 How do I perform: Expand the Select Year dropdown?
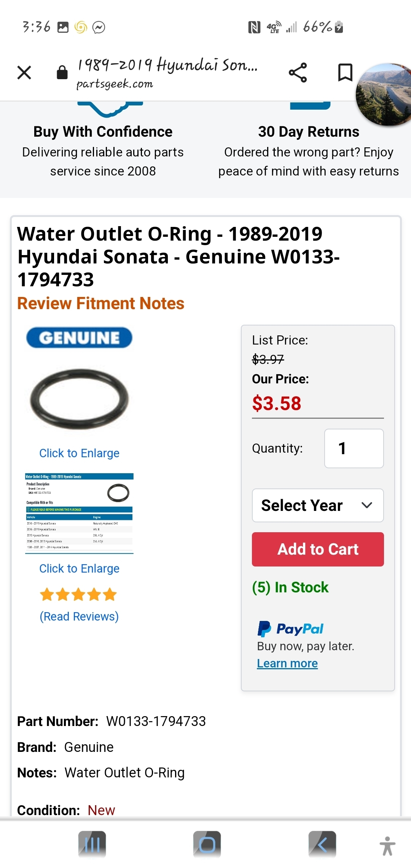[x=317, y=505]
